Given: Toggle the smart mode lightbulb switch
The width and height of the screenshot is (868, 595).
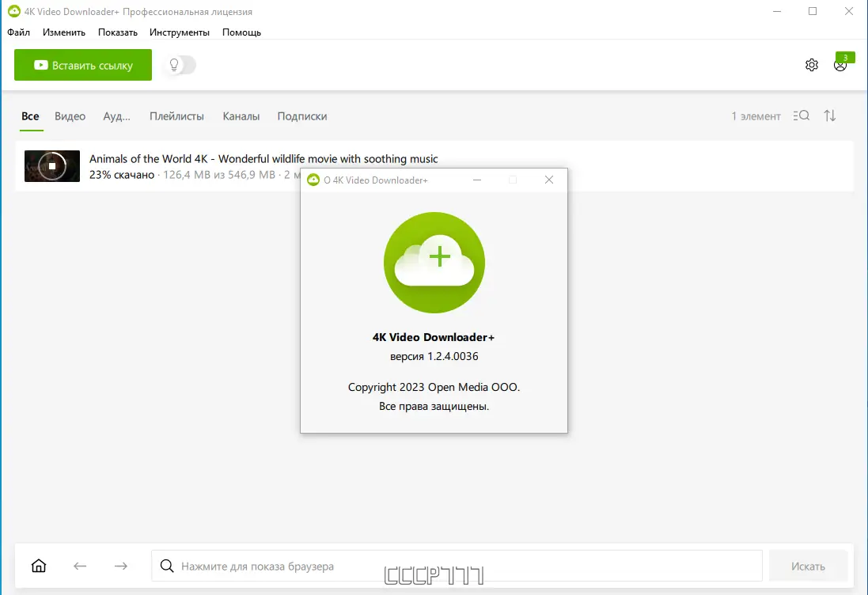Looking at the screenshot, I should tap(178, 65).
